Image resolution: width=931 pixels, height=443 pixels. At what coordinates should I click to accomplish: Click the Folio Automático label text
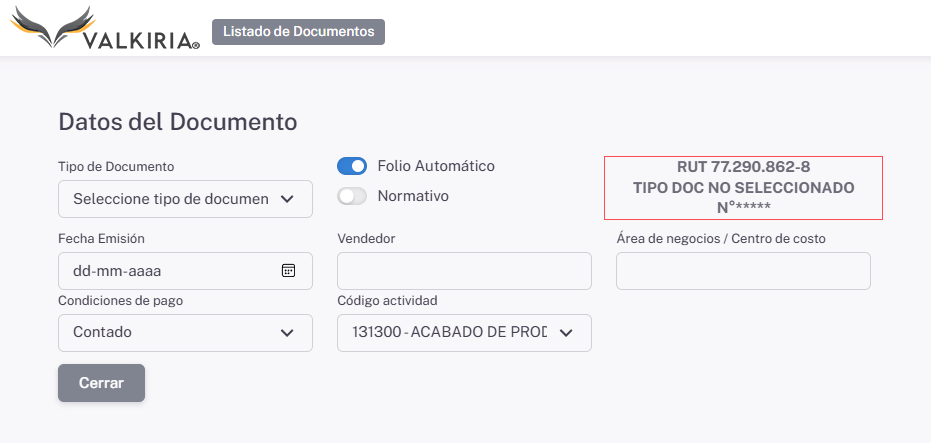(435, 166)
